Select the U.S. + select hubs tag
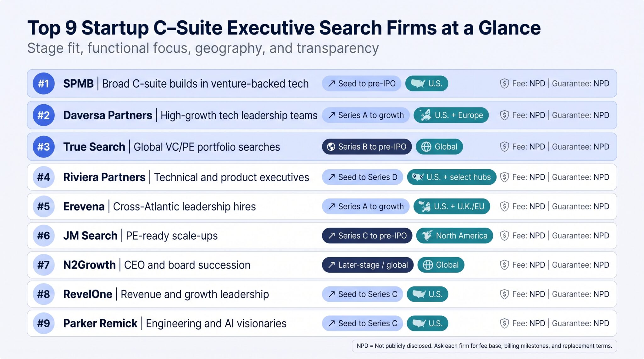The width and height of the screenshot is (644, 359). tap(452, 177)
